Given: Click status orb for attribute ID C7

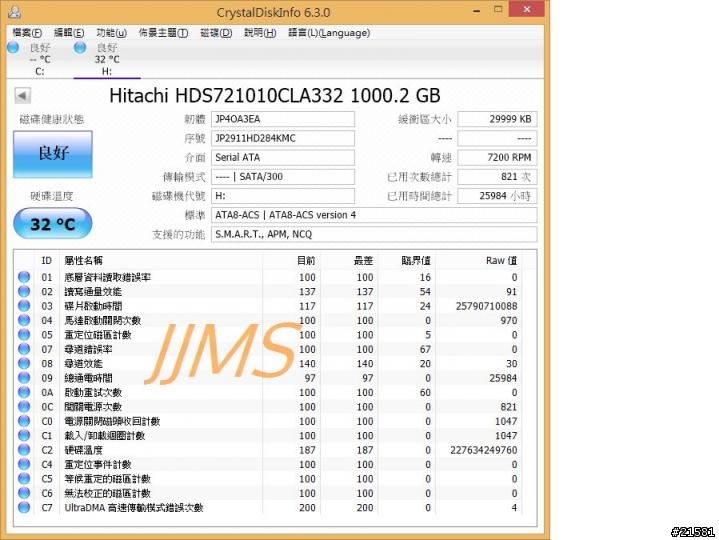Looking at the screenshot, I should [24, 507].
